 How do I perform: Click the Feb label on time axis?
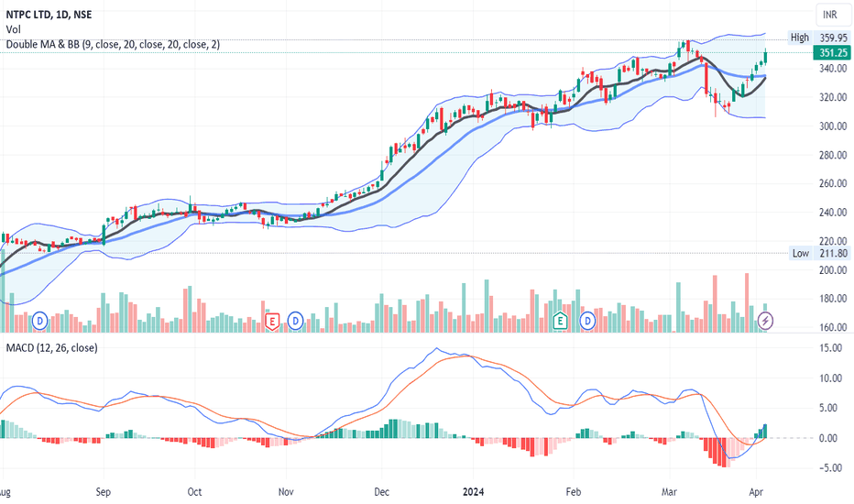coord(573,492)
